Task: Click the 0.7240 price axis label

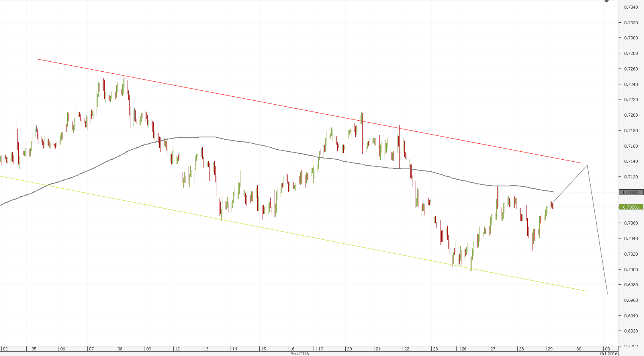Action: (631, 84)
